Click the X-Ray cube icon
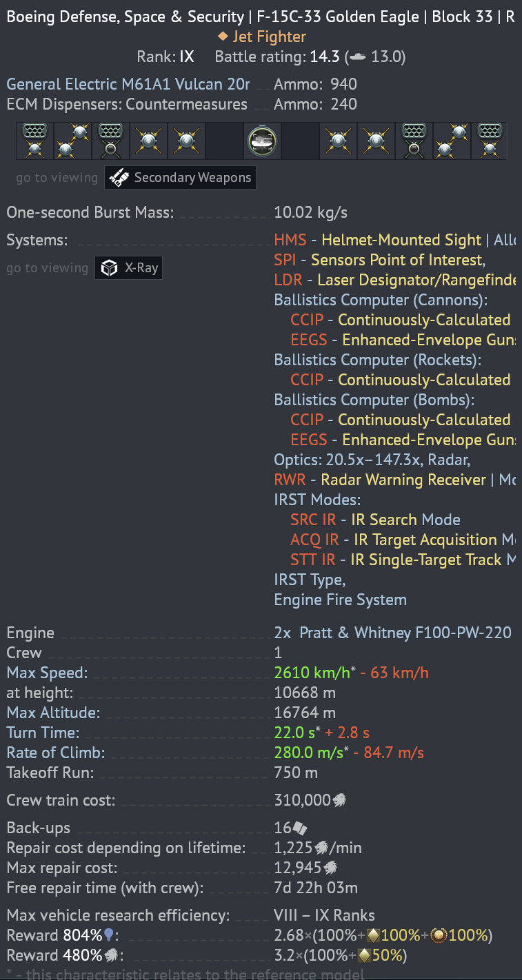This screenshot has width=522, height=980. click(109, 268)
